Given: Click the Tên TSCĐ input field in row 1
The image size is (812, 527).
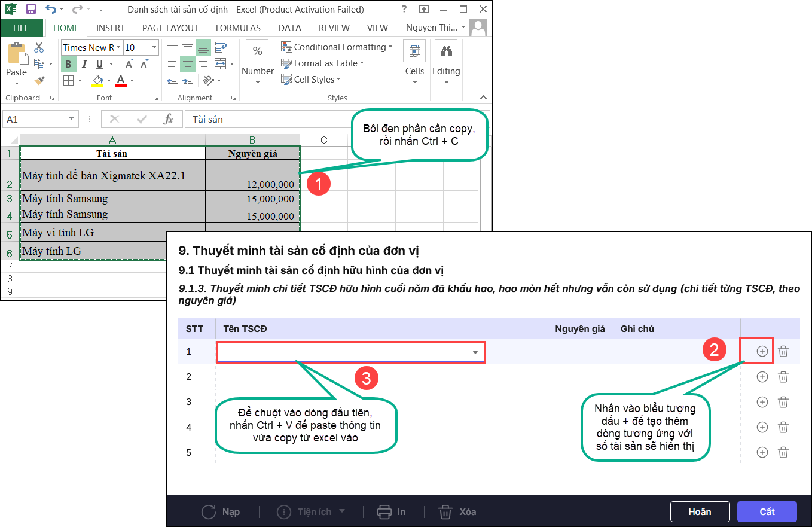Looking at the screenshot, I should pos(341,352).
